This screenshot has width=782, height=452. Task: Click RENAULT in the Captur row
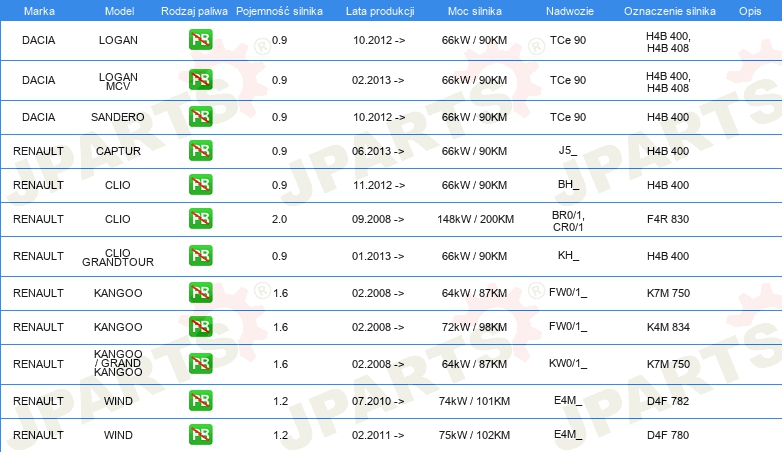coord(38,151)
